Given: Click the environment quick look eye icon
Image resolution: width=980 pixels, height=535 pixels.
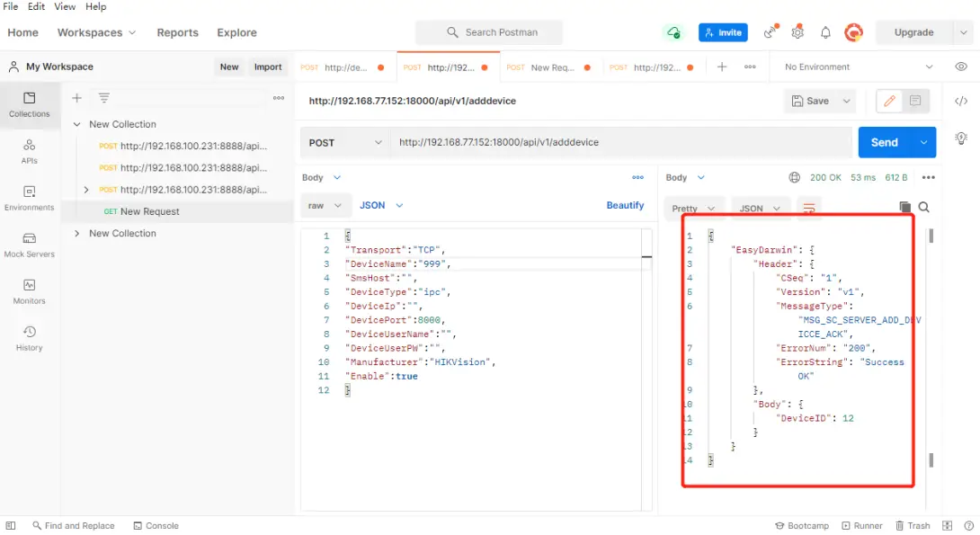Looking at the screenshot, I should 961,67.
